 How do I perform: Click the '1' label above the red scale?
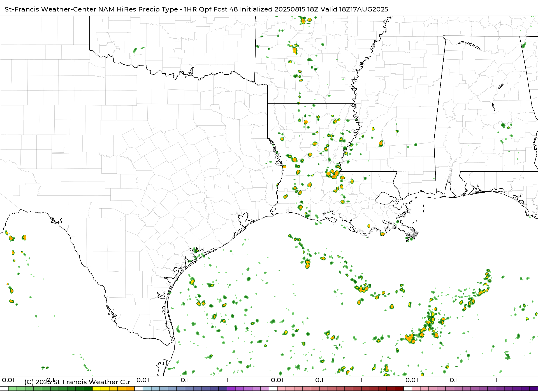coord(361,380)
